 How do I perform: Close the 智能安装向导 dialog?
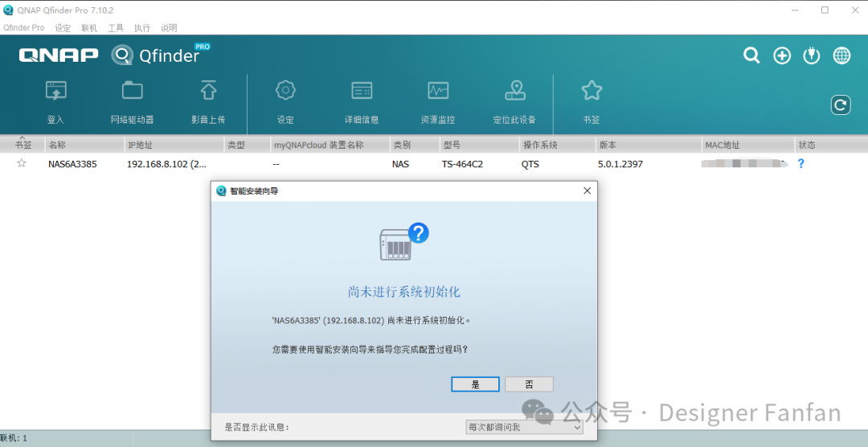click(587, 191)
